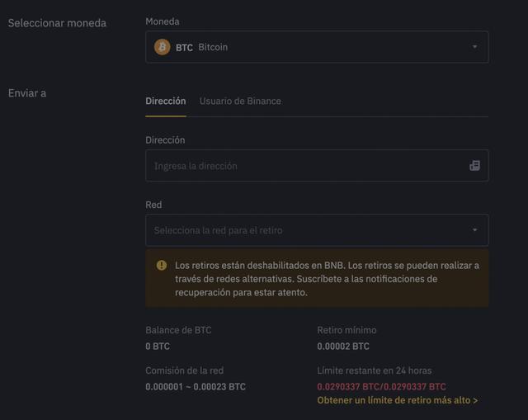Click the red 24-hour limit amount
The image size is (528, 420).
coord(381,386)
